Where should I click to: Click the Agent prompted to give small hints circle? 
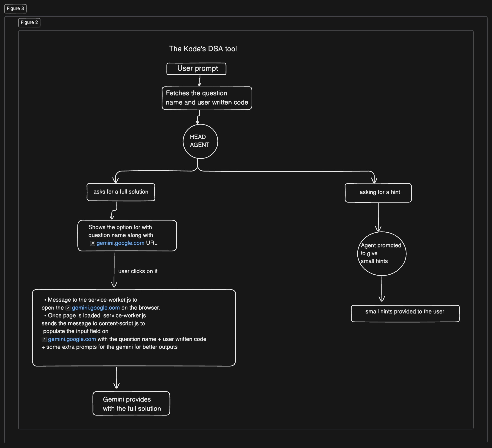(382, 254)
